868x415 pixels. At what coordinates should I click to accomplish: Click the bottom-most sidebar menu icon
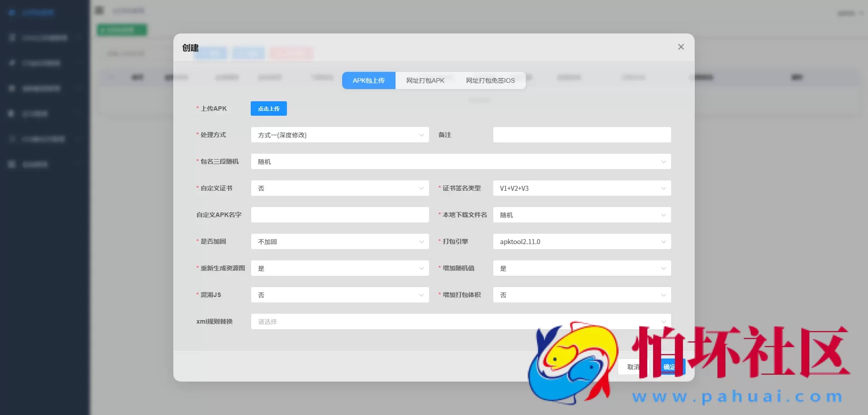tap(11, 164)
